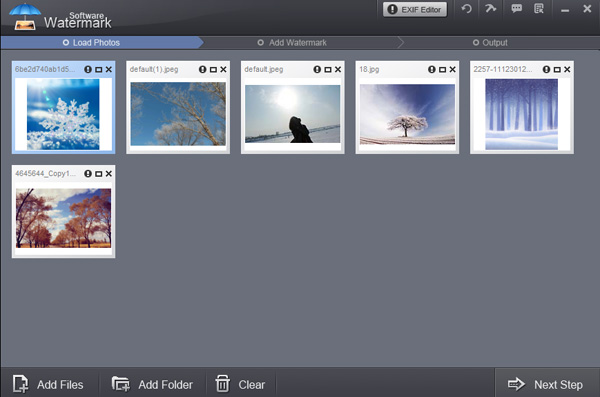Click file name label default(1).jpeg

(154, 69)
